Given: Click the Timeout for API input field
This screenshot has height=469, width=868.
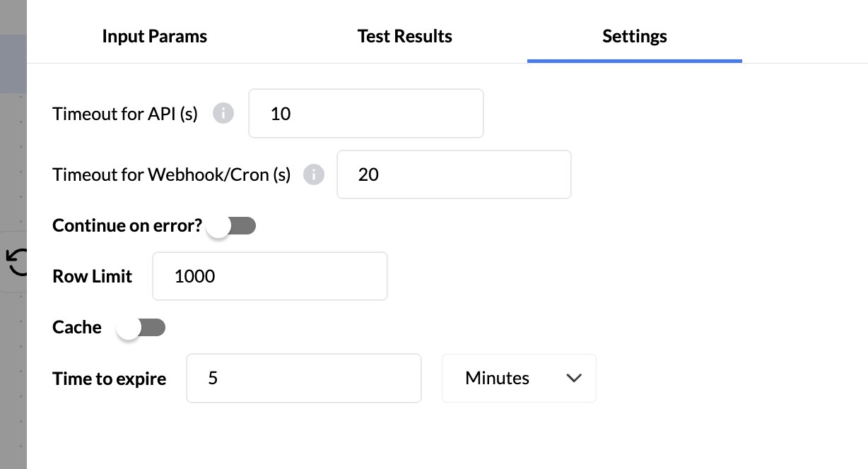Looking at the screenshot, I should [365, 113].
